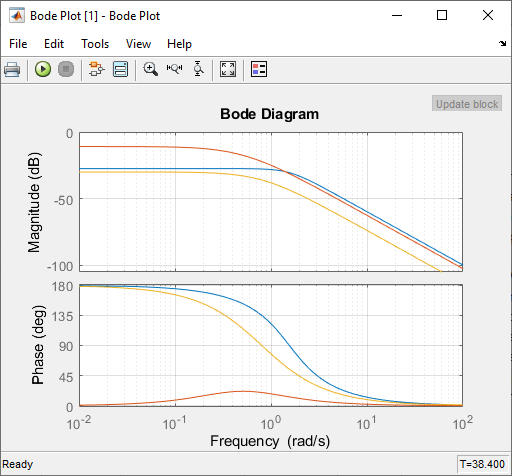Click the Update block button
The height and width of the screenshot is (476, 512).
[x=467, y=104]
